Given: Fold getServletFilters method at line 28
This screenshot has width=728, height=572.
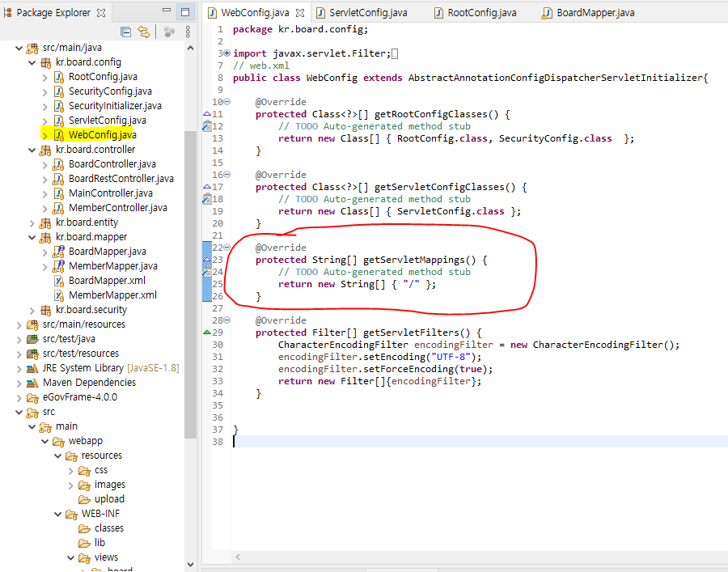Looking at the screenshot, I should click(x=227, y=320).
